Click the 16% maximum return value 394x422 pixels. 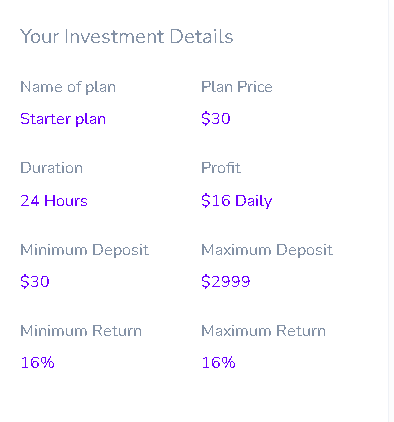(219, 363)
